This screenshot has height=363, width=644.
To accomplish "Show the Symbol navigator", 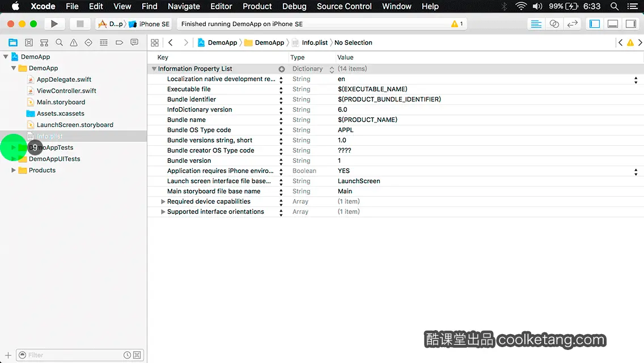I will (44, 43).
